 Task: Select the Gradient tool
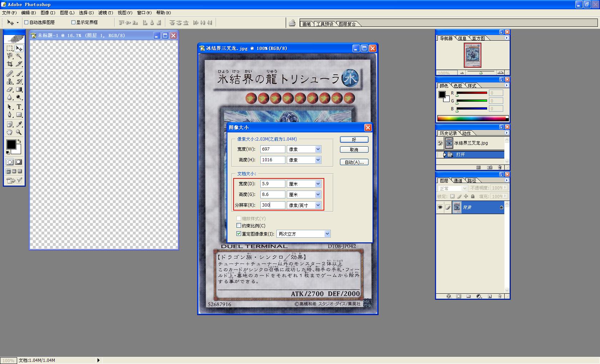click(19, 90)
